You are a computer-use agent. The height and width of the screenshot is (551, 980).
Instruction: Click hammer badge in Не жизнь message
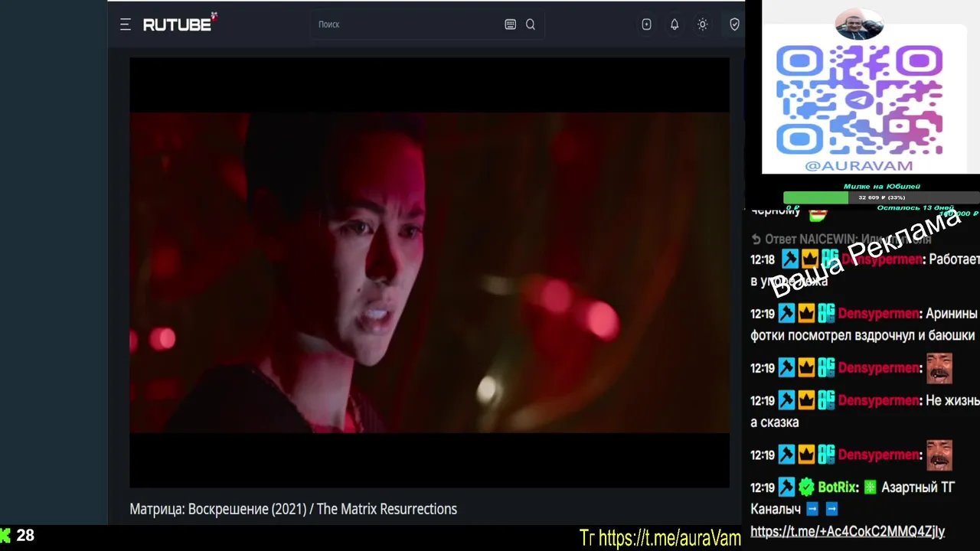786,399
